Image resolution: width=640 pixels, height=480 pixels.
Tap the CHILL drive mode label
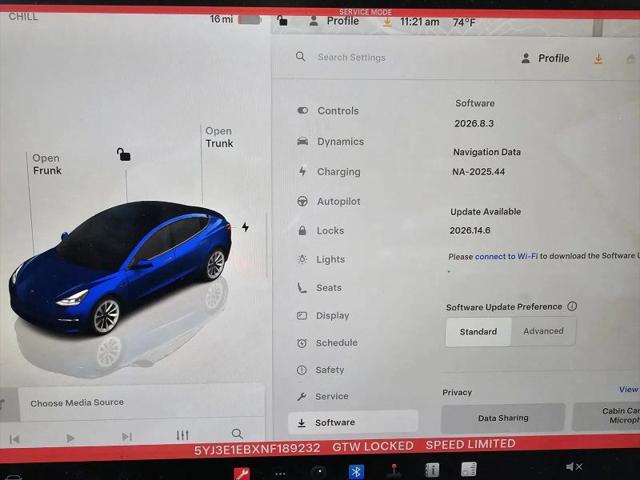coord(23,17)
